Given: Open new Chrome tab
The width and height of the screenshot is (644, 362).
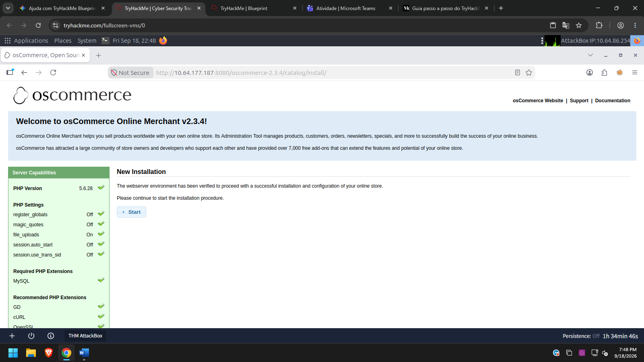Looking at the screenshot, I should click(x=501, y=8).
